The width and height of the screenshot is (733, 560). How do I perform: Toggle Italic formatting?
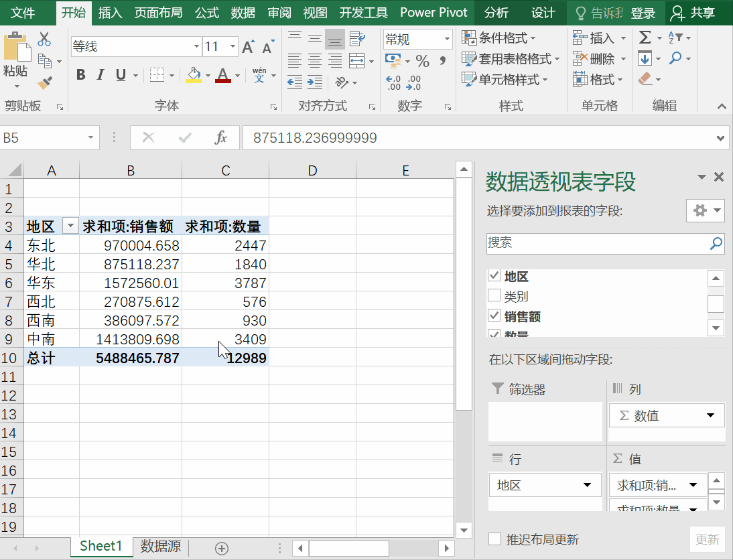pos(100,75)
